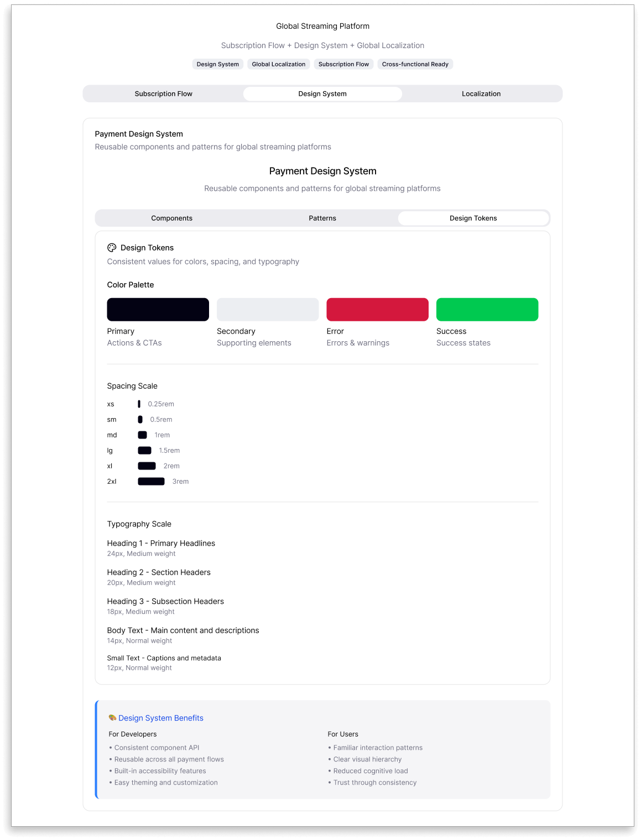Image resolution: width=641 pixels, height=840 pixels.
Task: Switch to the Subscription Flow tab
Action: pyautogui.click(x=163, y=93)
